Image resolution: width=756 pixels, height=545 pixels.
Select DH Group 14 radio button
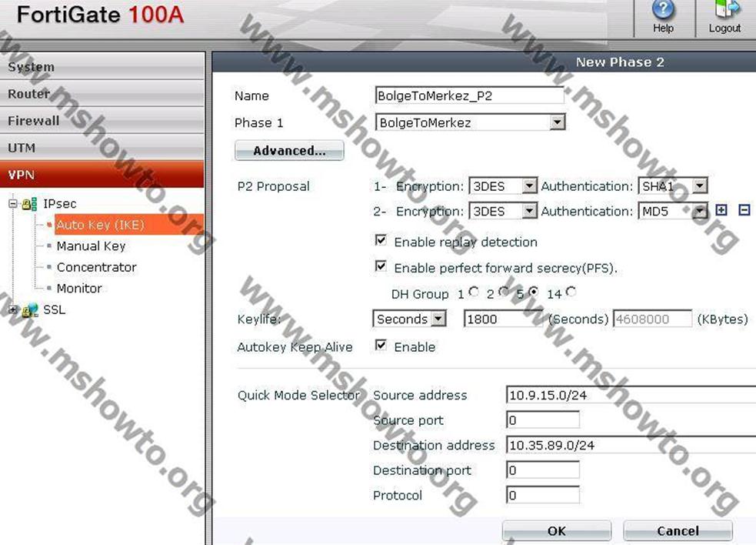[571, 292]
